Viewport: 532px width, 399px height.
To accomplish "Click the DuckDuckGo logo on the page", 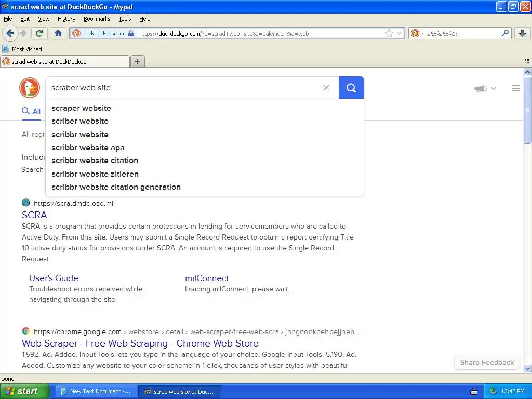I will pyautogui.click(x=30, y=88).
